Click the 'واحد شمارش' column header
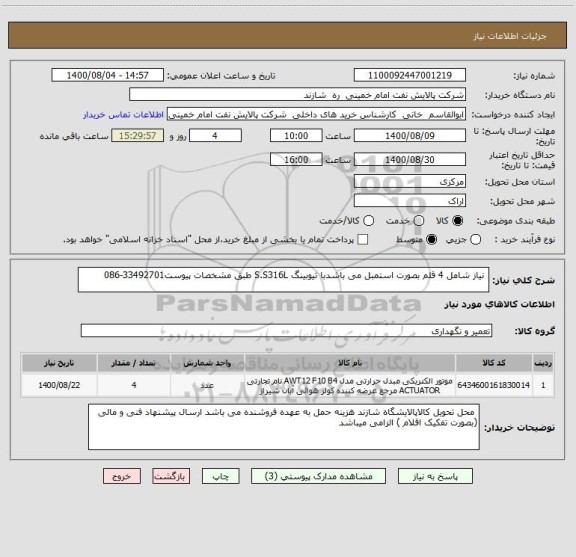Screen dimensions: 576x557 tap(207, 363)
